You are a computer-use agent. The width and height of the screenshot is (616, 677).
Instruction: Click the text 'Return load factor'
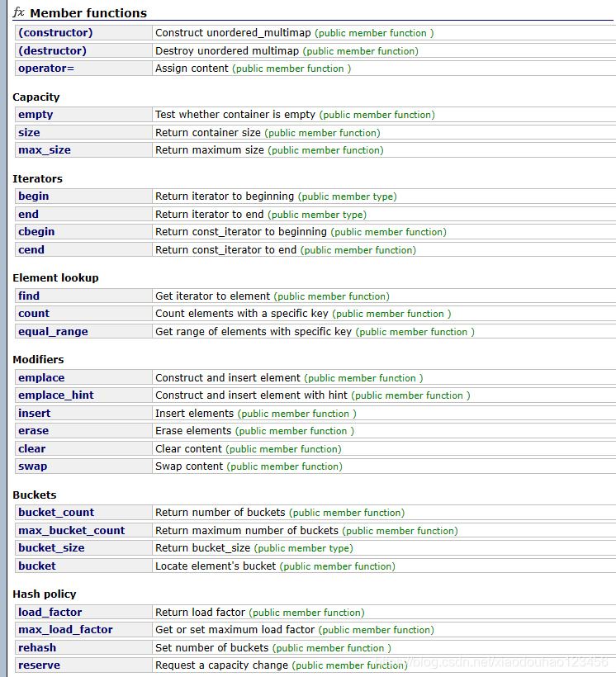point(200,613)
